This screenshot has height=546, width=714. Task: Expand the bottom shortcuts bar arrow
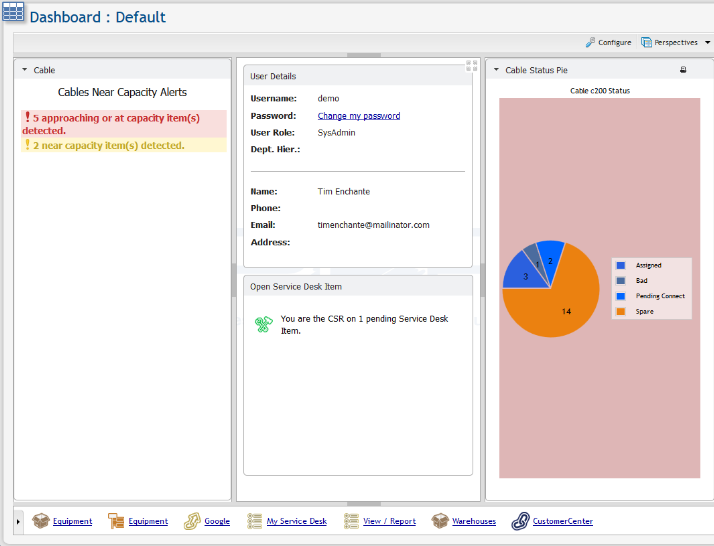pos(19,521)
